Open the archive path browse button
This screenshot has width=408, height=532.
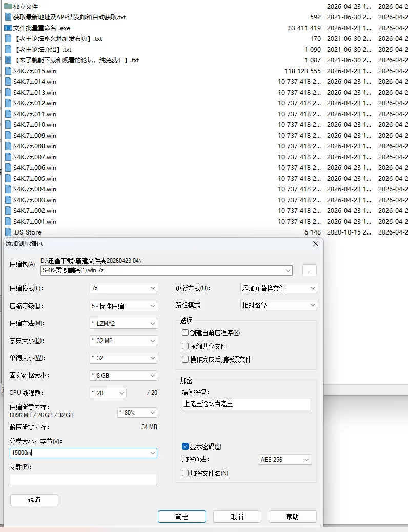coord(309,271)
